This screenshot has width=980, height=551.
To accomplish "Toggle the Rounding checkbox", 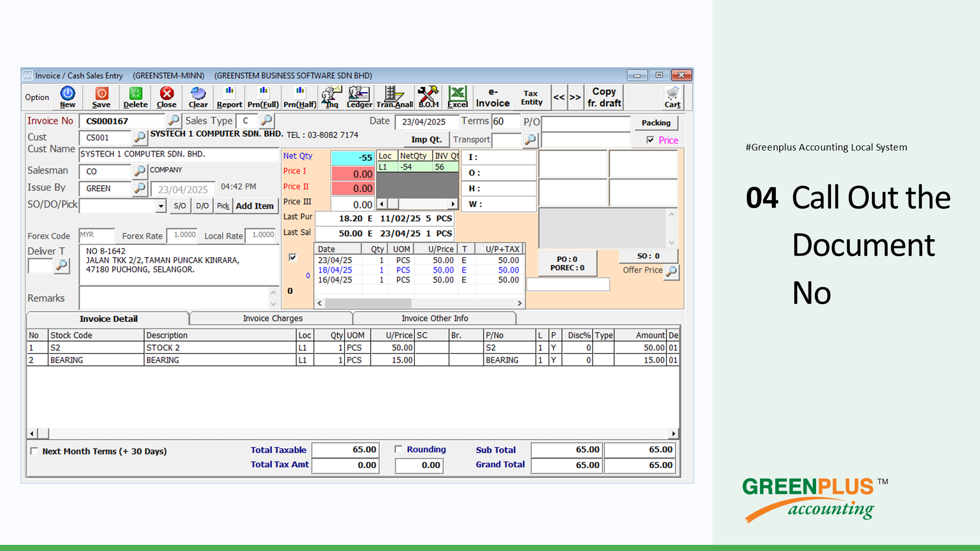I will pos(398,449).
